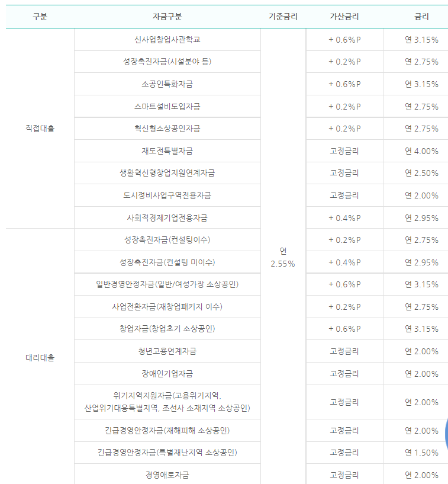Click '+ 0.2%P' in 사업전환자금 row
The width and height of the screenshot is (448, 484).
[x=344, y=307]
